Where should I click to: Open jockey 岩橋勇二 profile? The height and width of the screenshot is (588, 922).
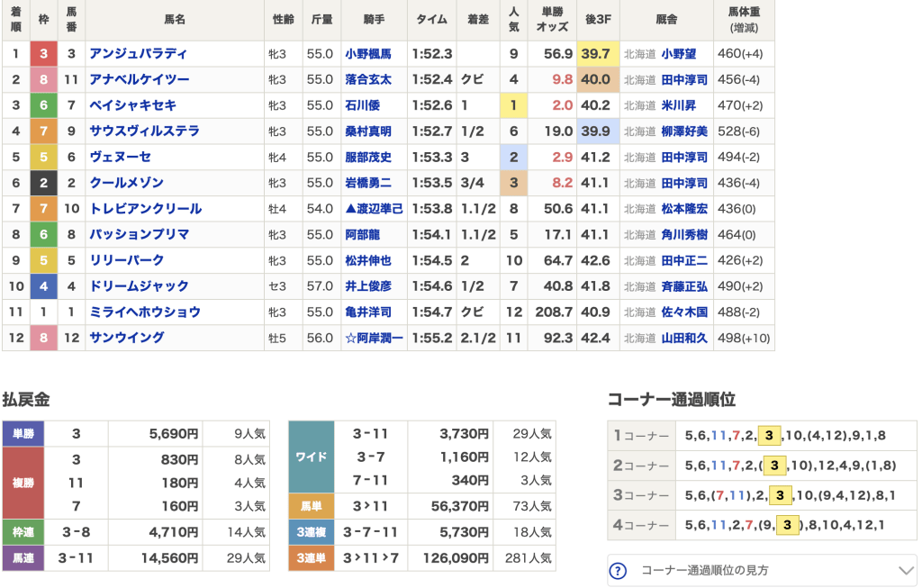368,184
